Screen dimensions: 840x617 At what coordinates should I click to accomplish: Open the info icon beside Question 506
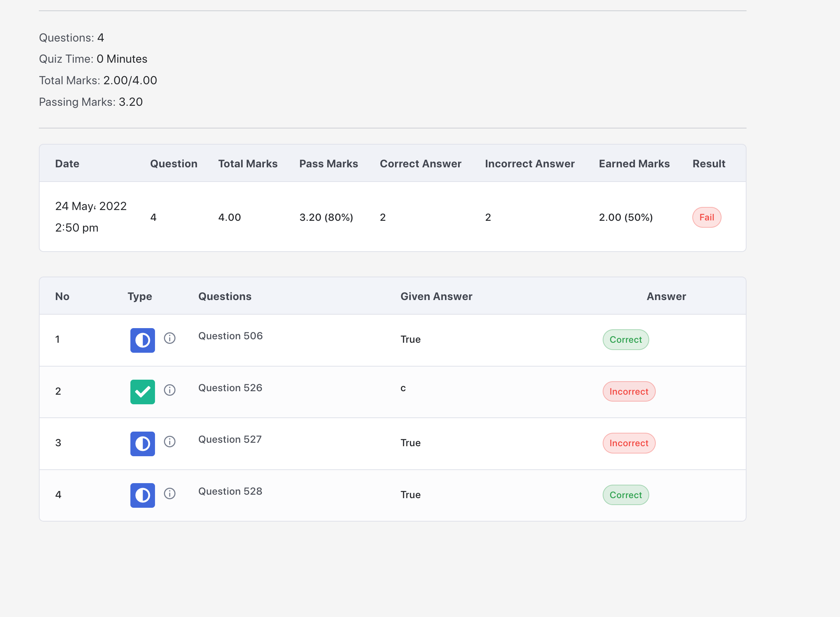[x=170, y=338]
